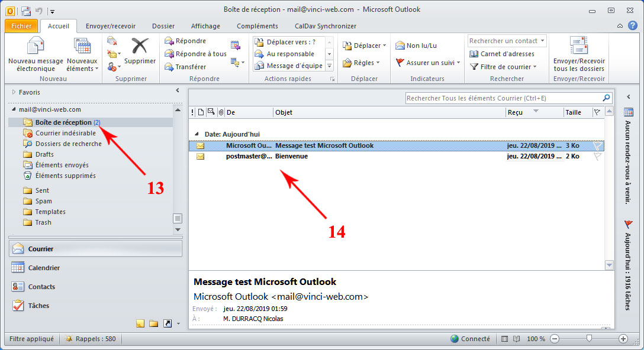Sort messages by the Objet column
The width and height of the screenshot is (644, 350).
point(389,112)
